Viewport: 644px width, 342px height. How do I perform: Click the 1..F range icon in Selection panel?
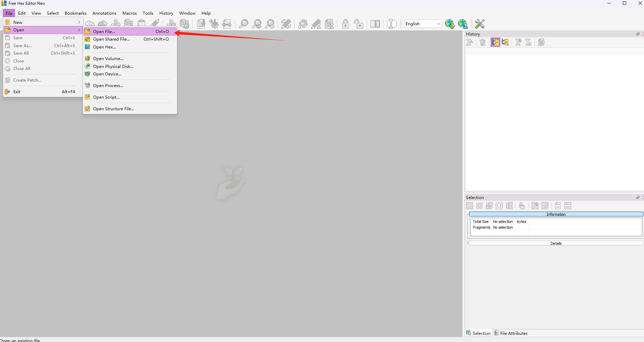click(x=499, y=206)
